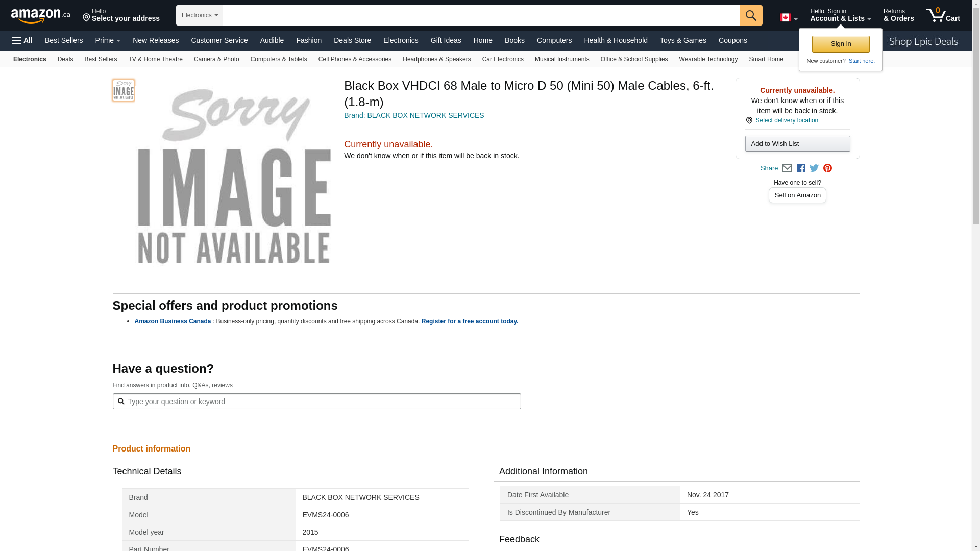Open Computers & Tablets subcategory

click(x=279, y=59)
